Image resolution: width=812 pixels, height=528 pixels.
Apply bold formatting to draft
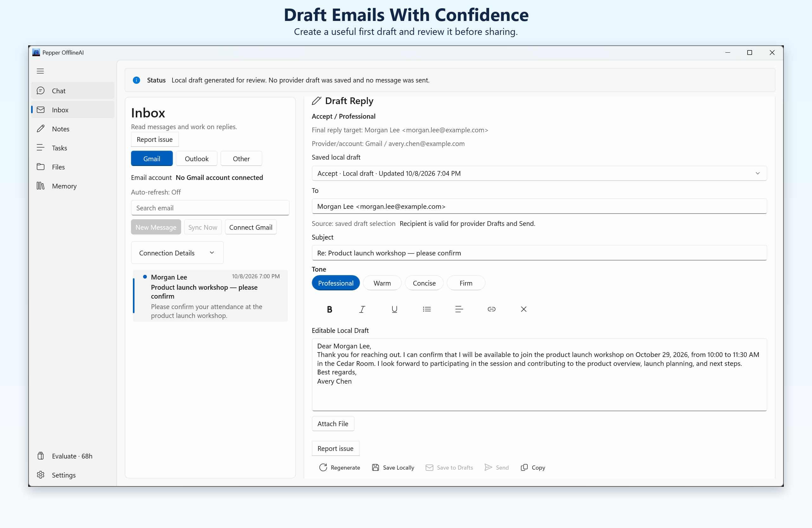click(x=329, y=309)
